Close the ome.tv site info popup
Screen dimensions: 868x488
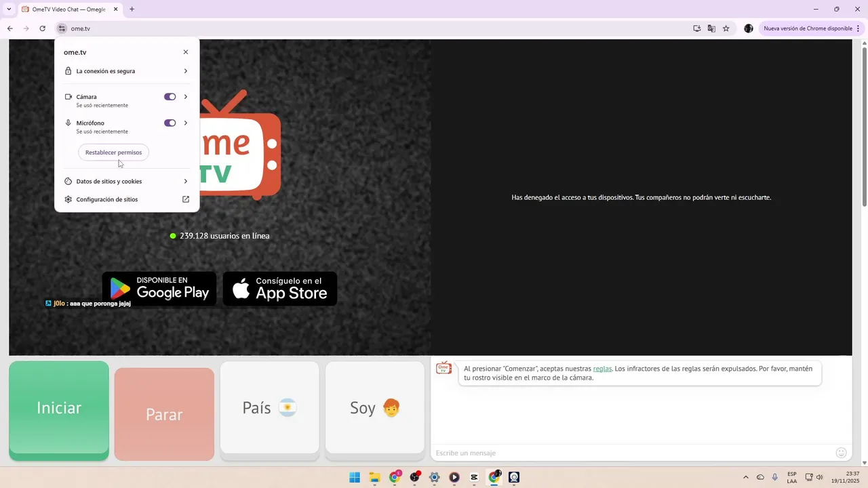[186, 52]
